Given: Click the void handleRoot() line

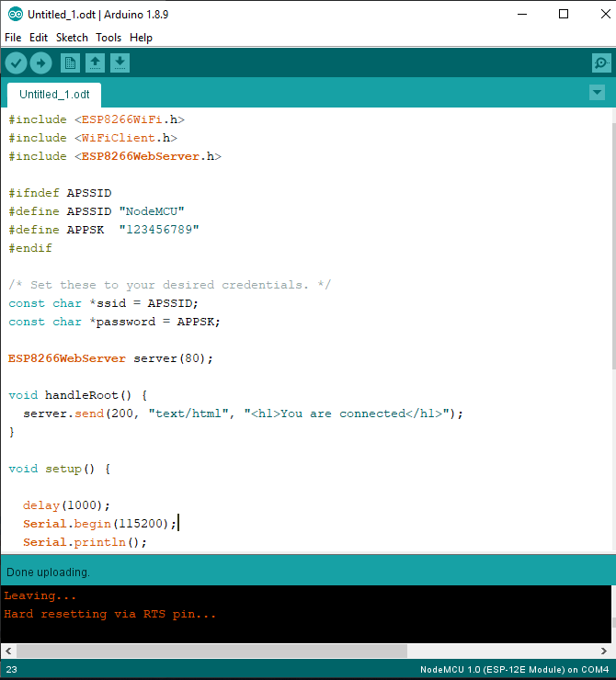Looking at the screenshot, I should coord(78,395).
